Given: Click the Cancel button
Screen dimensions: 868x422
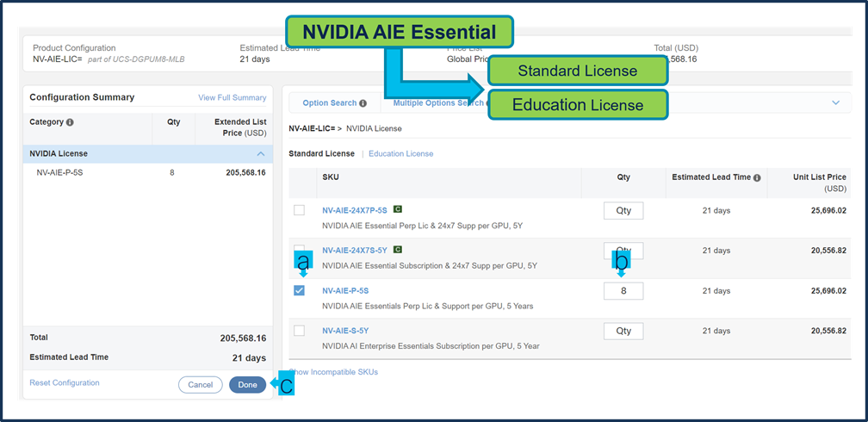Looking at the screenshot, I should 201,385.
